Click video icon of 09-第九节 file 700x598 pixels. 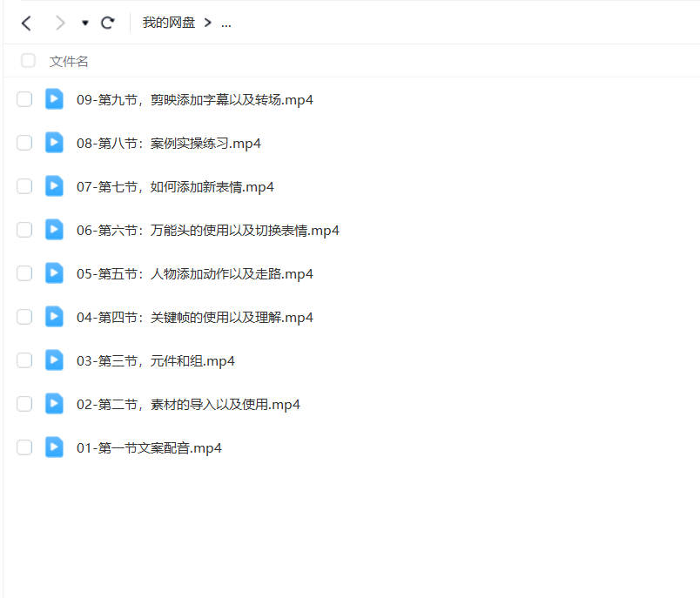click(54, 99)
